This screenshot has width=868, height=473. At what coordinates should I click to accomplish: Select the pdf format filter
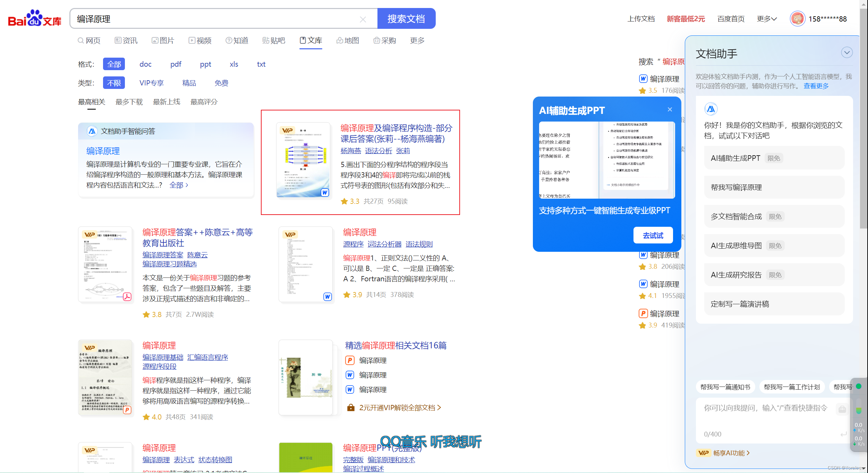pyautogui.click(x=176, y=64)
